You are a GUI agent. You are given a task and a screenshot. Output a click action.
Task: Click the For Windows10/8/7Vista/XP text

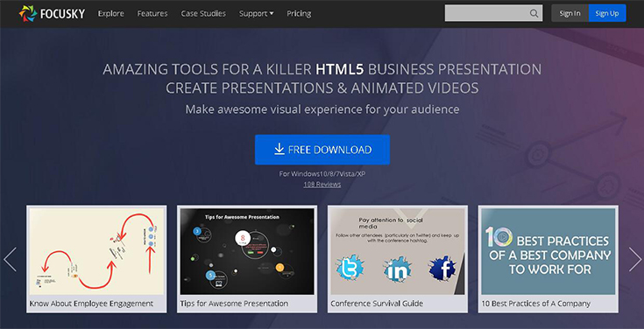322,174
